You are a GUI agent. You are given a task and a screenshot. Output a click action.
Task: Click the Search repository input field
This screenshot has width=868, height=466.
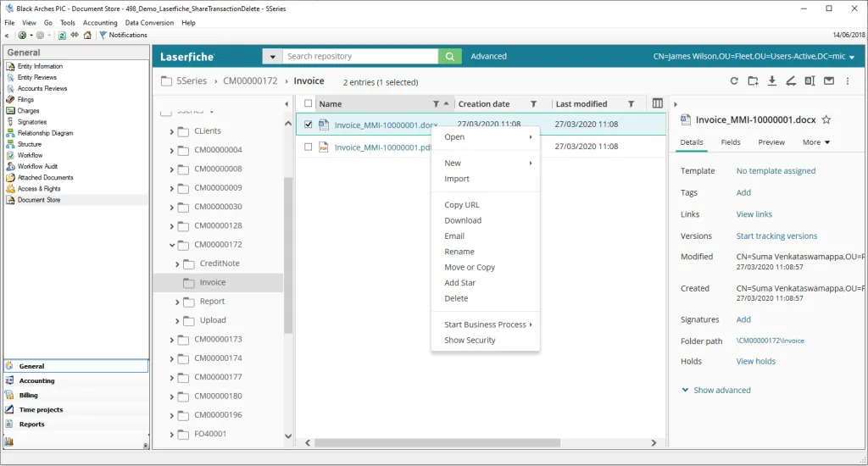tap(360, 57)
